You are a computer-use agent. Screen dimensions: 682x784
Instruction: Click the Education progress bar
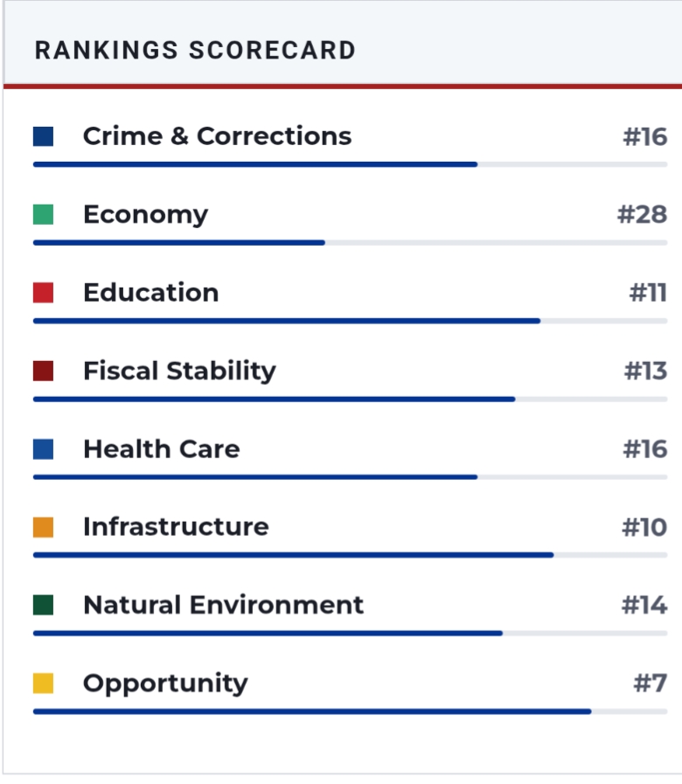coord(350,321)
